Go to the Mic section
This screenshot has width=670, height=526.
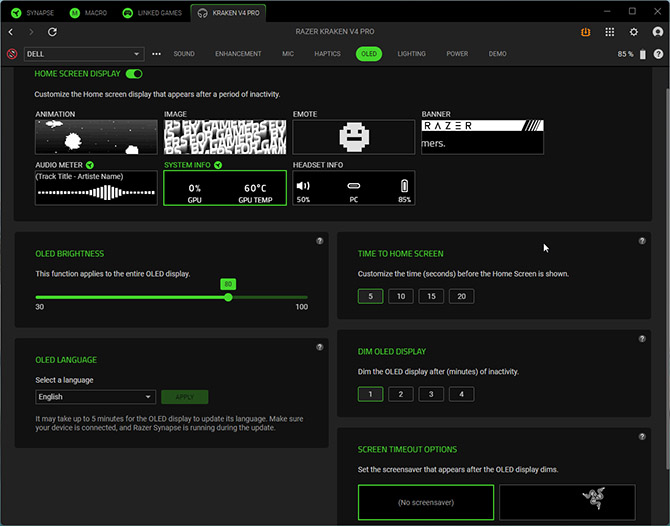click(288, 54)
